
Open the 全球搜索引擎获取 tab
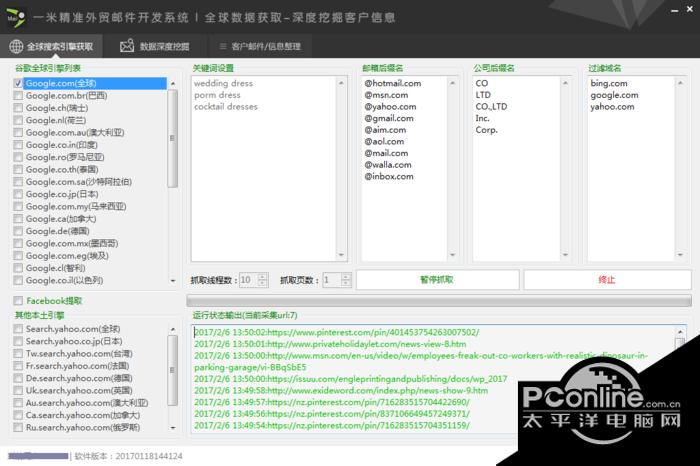(51, 46)
